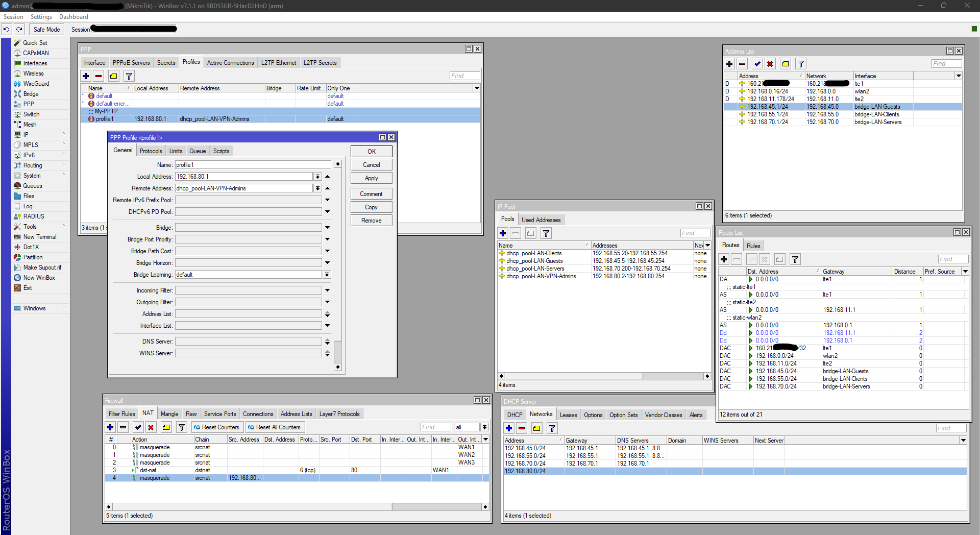Viewport: 980px width, 535px height.
Task: Open filter in IP Pool window toolbar
Action: pyautogui.click(x=546, y=233)
